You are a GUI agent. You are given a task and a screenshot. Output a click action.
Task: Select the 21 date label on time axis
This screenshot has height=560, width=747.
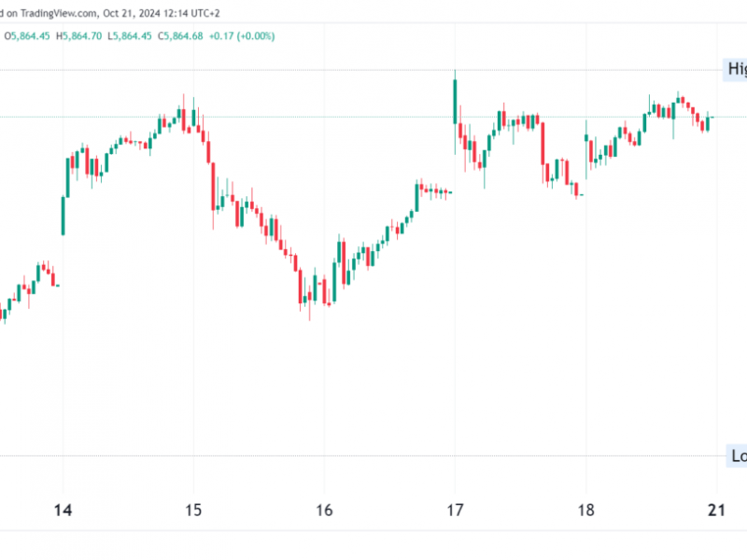click(x=716, y=511)
